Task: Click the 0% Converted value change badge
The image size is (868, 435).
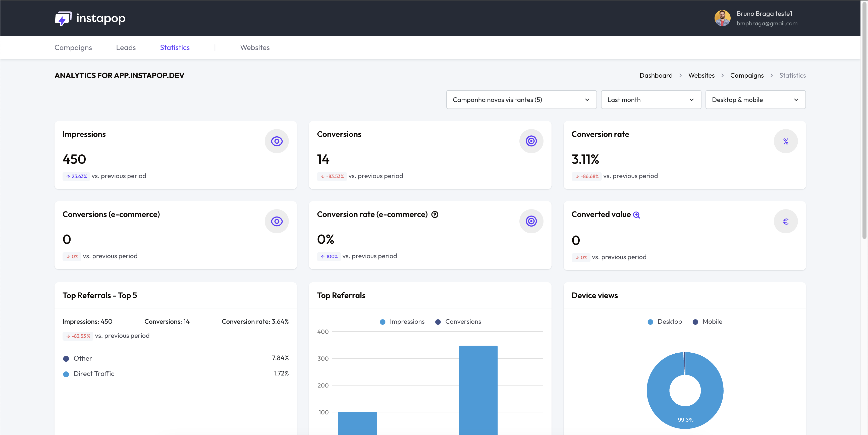Action: click(581, 257)
